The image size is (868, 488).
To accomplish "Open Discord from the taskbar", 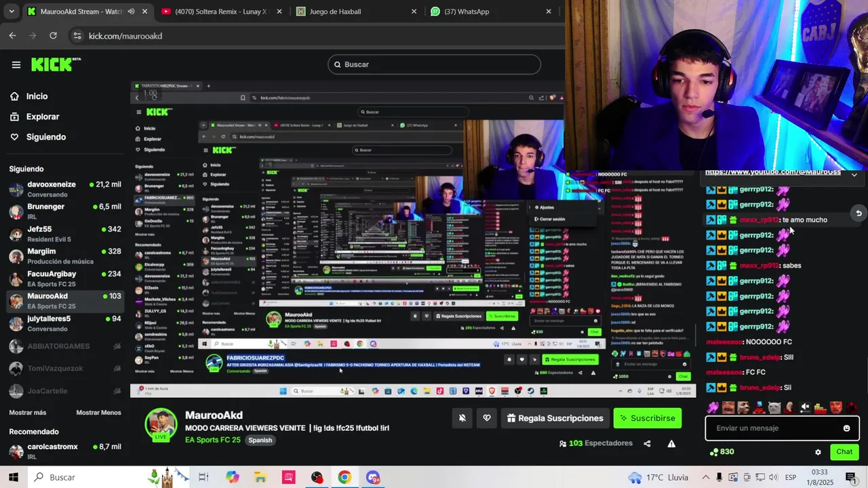I will [373, 477].
